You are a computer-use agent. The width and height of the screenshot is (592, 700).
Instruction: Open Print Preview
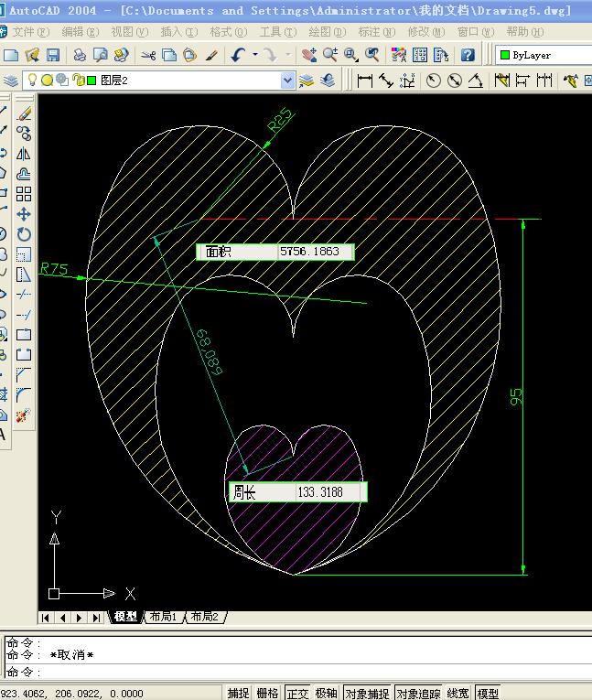[x=101, y=55]
